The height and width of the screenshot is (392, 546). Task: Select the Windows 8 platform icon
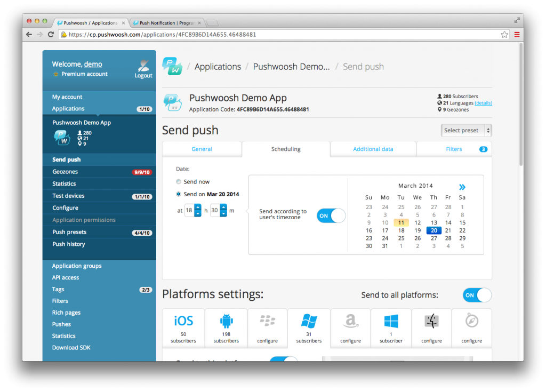point(391,321)
